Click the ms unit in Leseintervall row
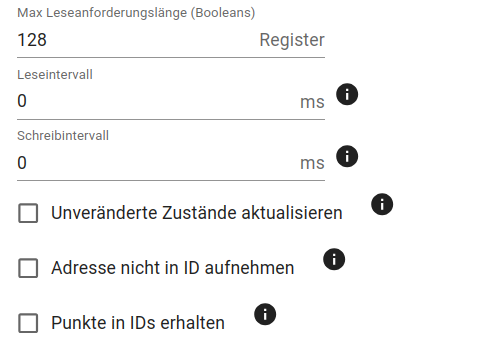This screenshot has height=362, width=480. pos(312,102)
